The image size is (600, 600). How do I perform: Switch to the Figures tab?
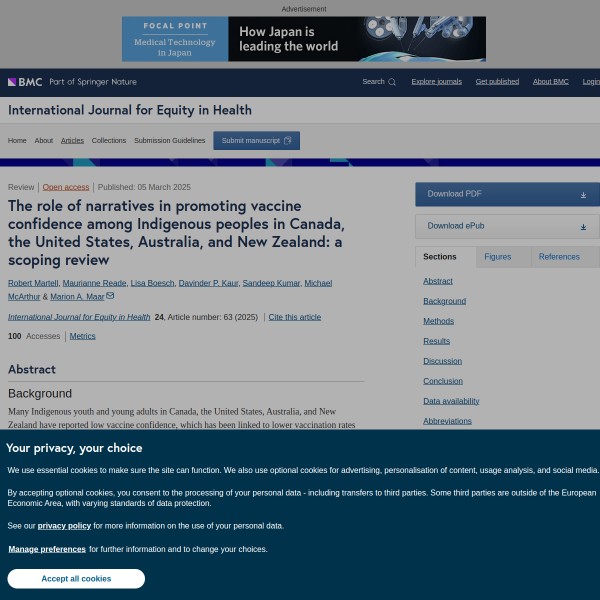coord(497,257)
